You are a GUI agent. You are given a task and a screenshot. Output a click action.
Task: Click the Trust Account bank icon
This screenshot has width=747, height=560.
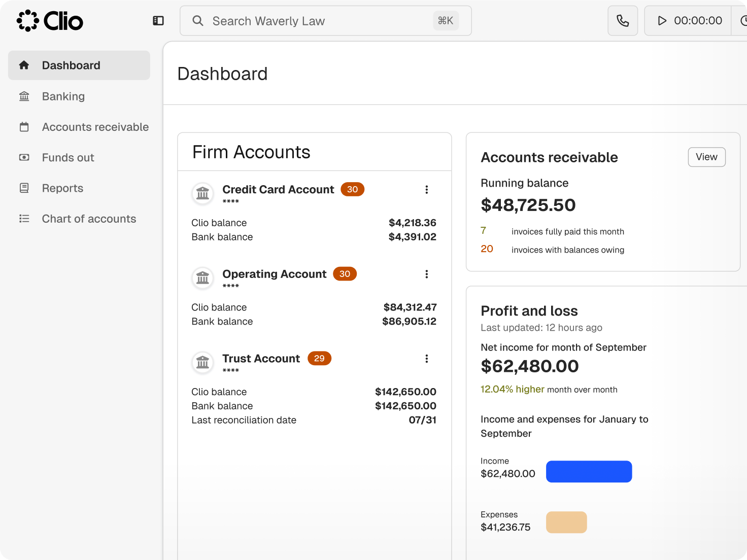point(202,363)
